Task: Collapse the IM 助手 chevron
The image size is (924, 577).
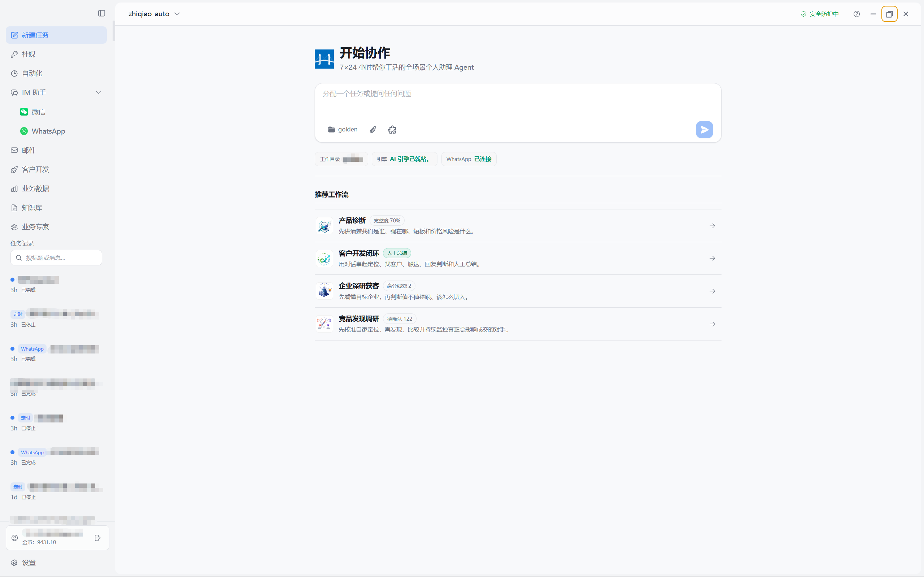Action: [99, 93]
